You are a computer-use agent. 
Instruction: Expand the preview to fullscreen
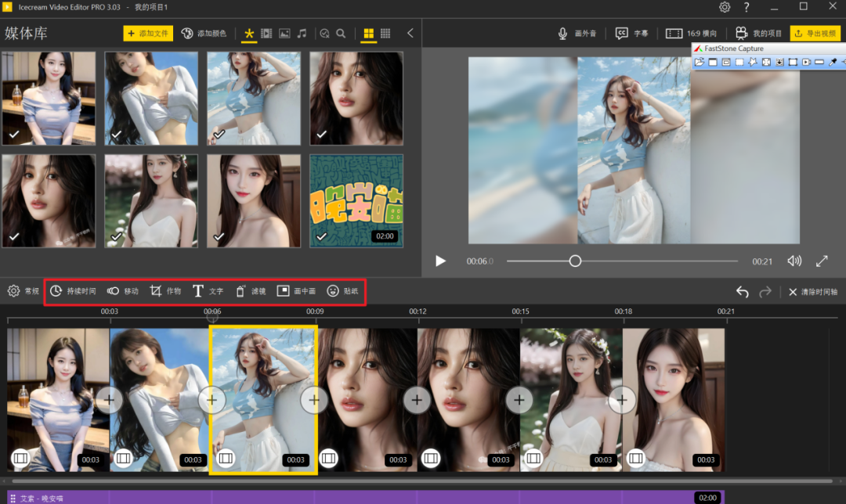tap(822, 261)
